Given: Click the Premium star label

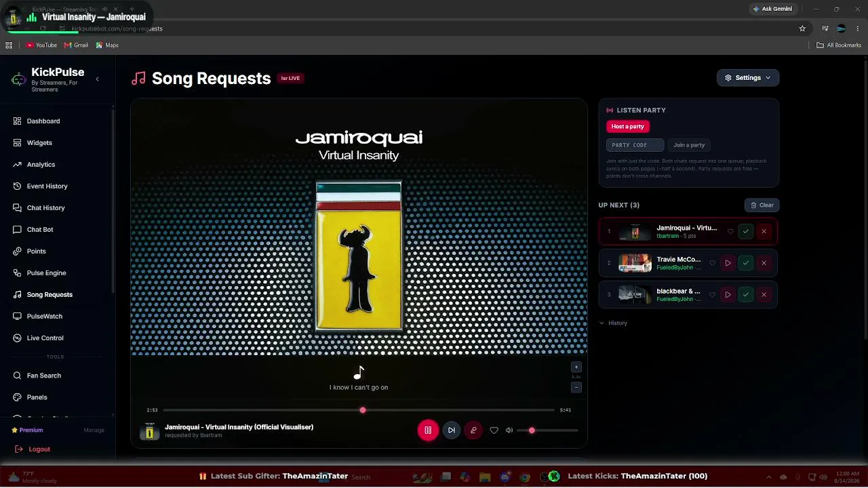Looking at the screenshot, I should click(x=27, y=430).
